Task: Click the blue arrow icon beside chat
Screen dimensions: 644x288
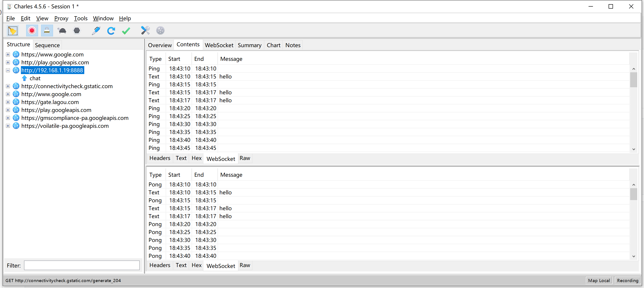Action: pos(24,78)
